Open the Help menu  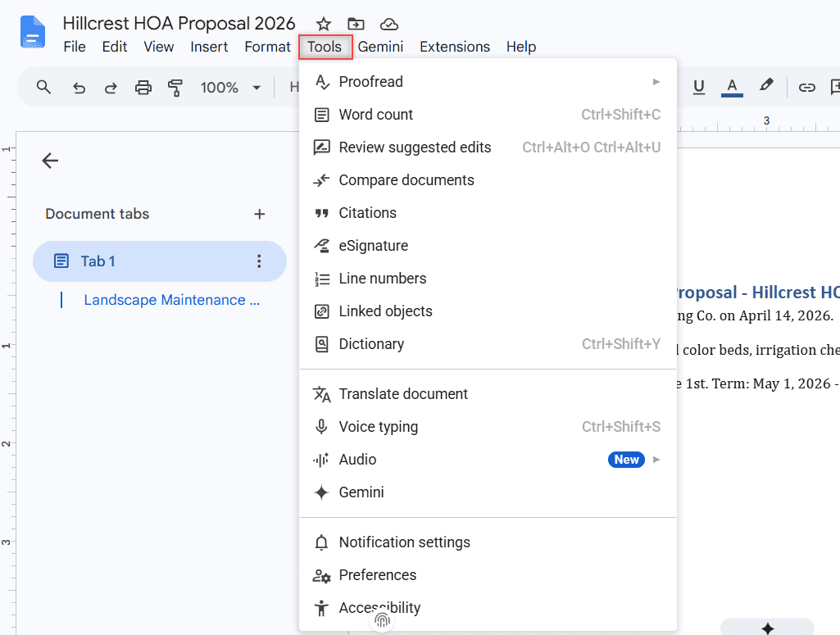click(521, 48)
